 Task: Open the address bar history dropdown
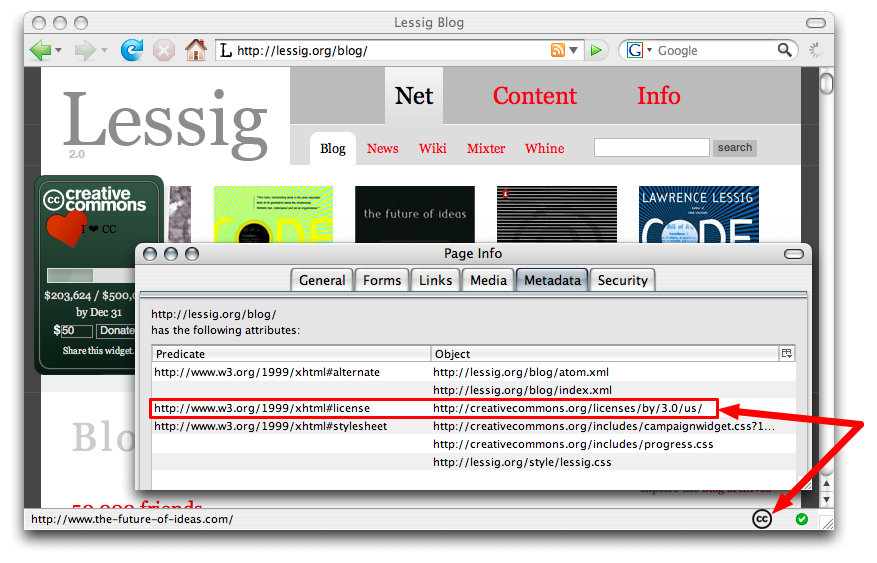573,50
